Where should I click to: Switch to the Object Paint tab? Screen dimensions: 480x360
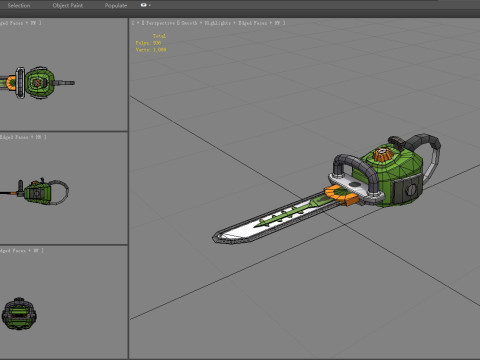[x=68, y=5]
